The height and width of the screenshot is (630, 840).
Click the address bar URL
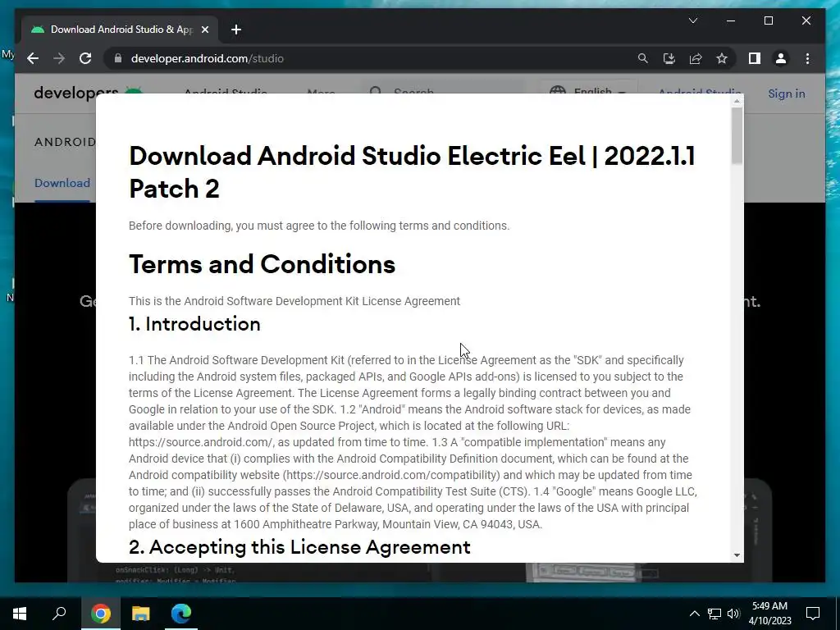[208, 58]
